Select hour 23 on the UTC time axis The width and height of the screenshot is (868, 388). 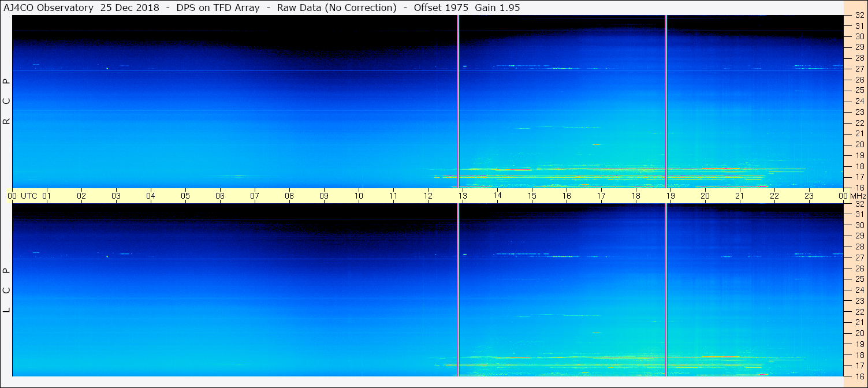coord(809,196)
